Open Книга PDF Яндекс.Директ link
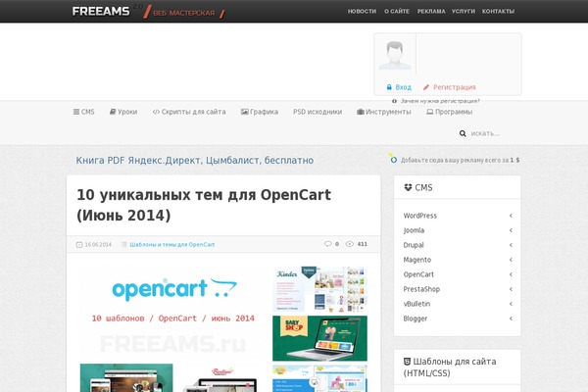This screenshot has height=392, width=588. click(195, 160)
